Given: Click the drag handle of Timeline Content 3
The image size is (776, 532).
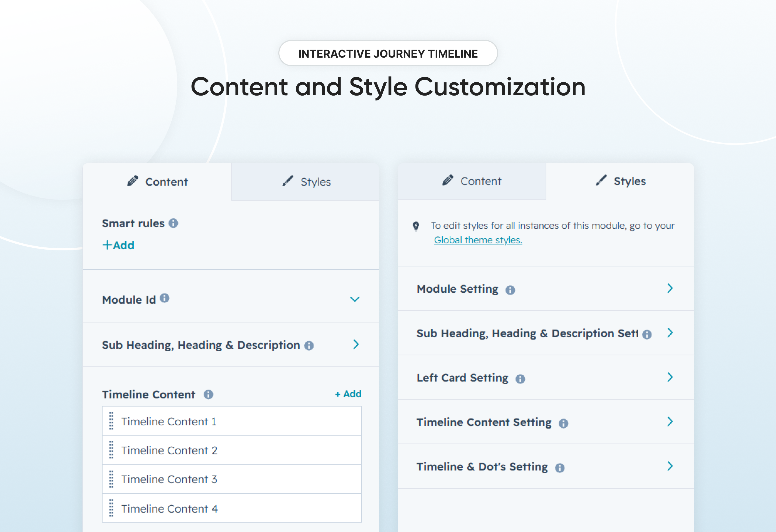Looking at the screenshot, I should (x=112, y=479).
